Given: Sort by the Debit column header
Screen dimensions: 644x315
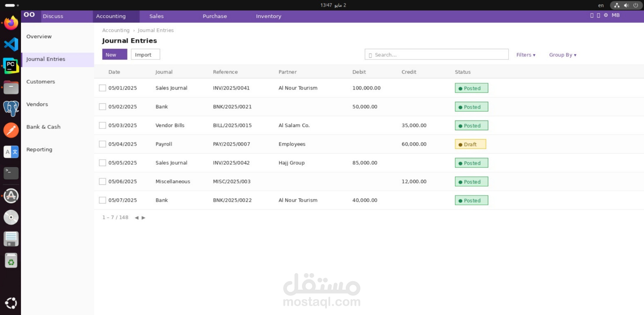Looking at the screenshot, I should [359, 72].
